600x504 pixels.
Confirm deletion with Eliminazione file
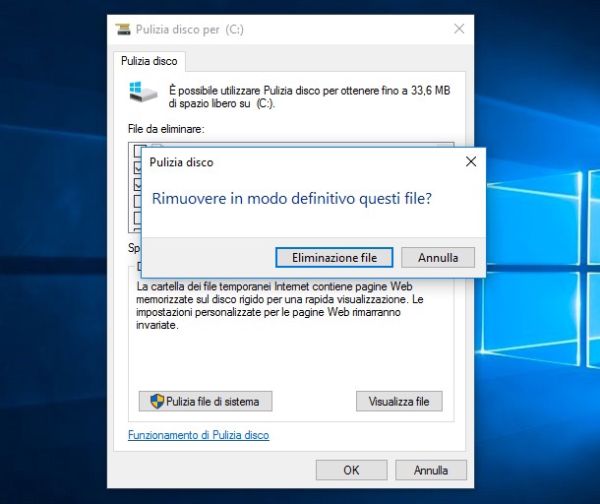[334, 257]
